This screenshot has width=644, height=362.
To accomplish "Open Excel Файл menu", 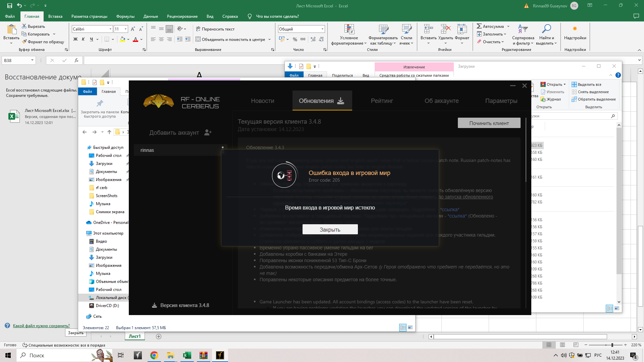I will pos(10,16).
